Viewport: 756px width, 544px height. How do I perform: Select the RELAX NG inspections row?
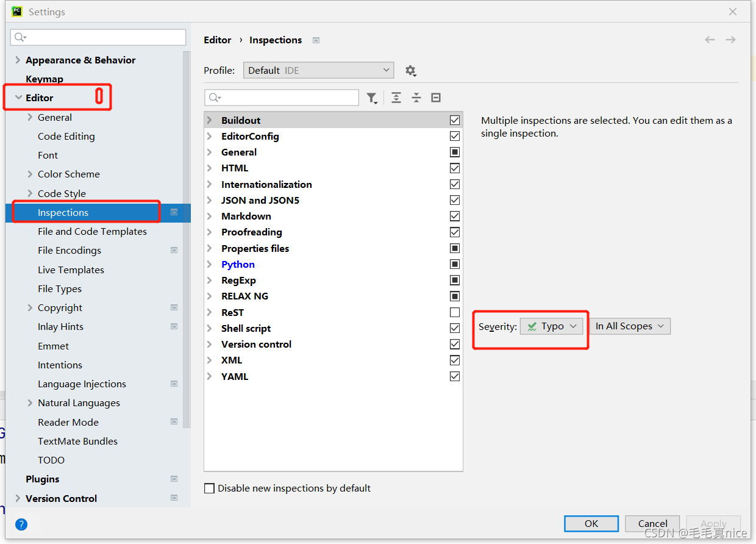[333, 296]
